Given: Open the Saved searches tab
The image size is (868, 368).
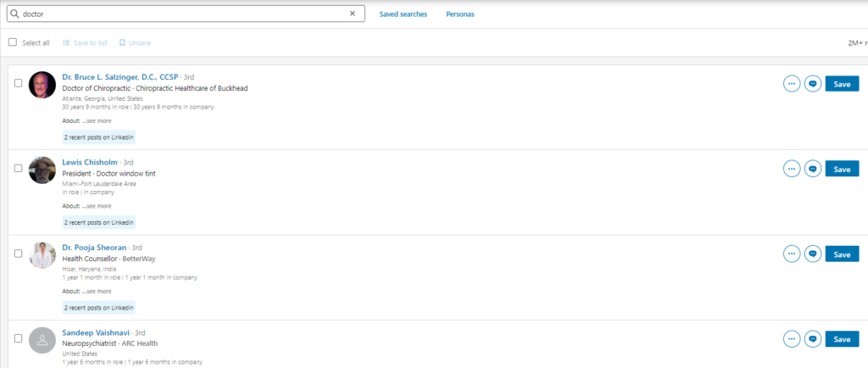Looking at the screenshot, I should [403, 14].
